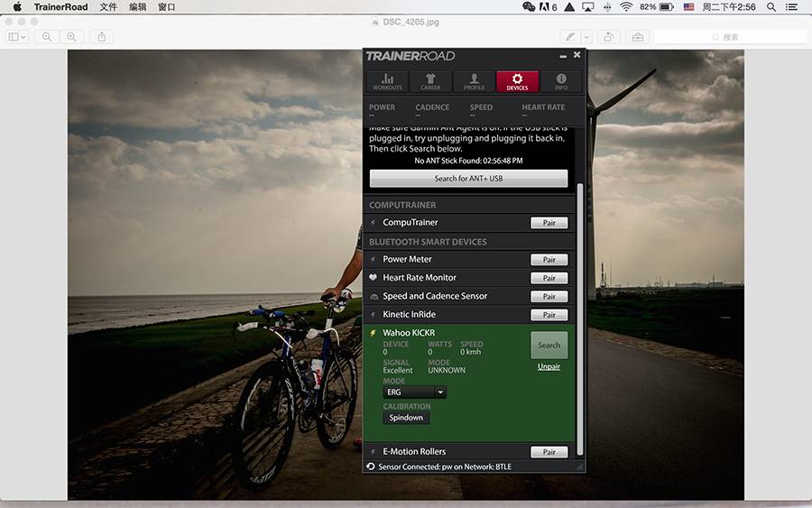
Task: Click Search button for Wahoo KICKR
Action: (549, 345)
